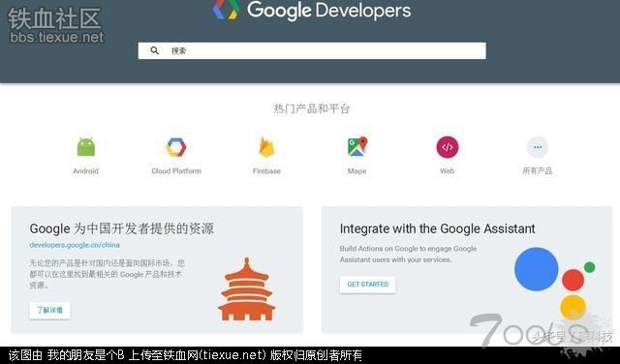This screenshot has width=620, height=364.
Task: Show all products via ellipsis icon
Action: [538, 147]
